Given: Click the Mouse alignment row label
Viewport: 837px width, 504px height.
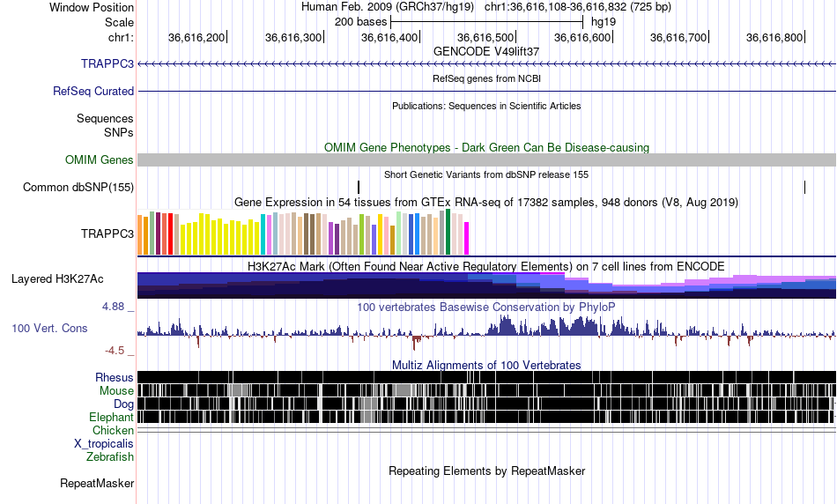Looking at the screenshot, I should point(116,391).
